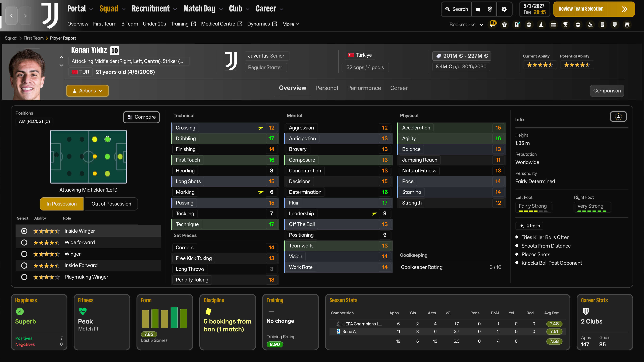Viewport: 644px width, 362px height.
Task: Expand the More submenu
Action: coord(290,24)
